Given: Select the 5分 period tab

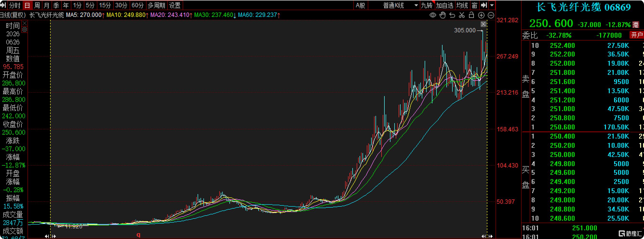Looking at the screenshot, I should 90,5.
